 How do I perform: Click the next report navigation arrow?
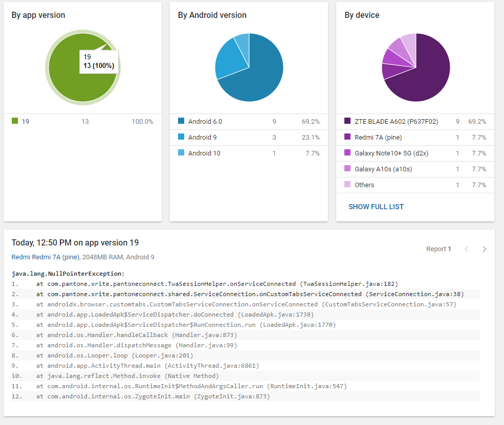484,249
